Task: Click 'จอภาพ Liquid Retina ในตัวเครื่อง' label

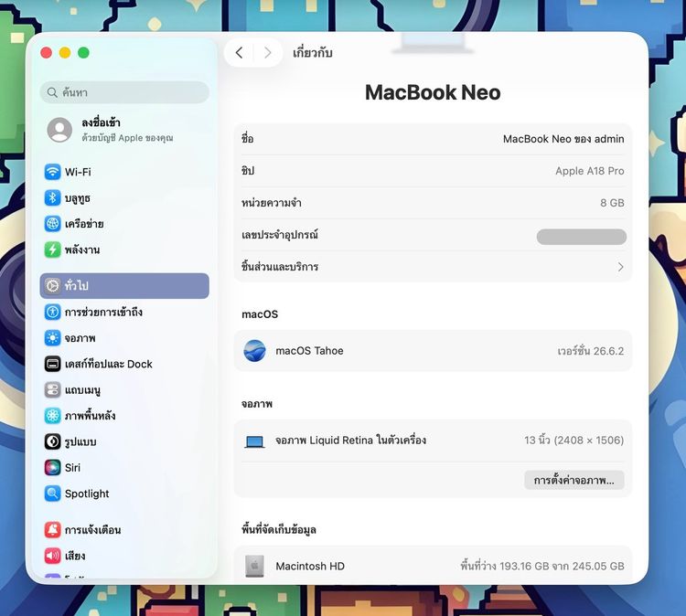Action: (350, 441)
